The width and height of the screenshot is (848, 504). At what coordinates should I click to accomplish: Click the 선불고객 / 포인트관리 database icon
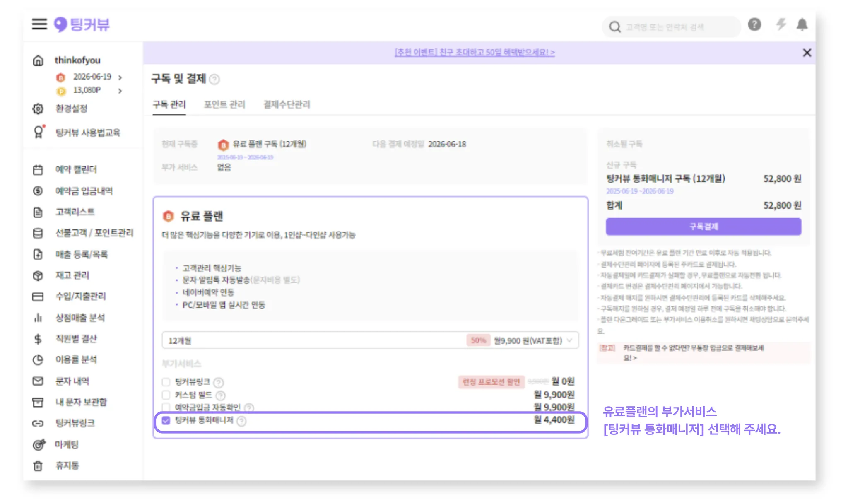[x=38, y=233]
